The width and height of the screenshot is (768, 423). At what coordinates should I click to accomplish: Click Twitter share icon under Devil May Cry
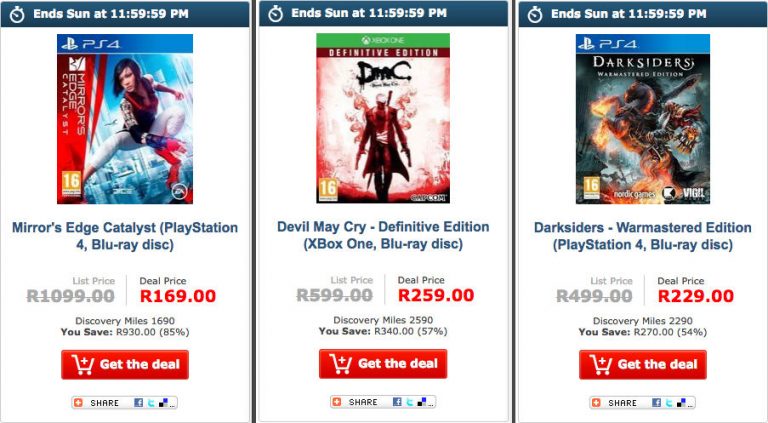409,402
